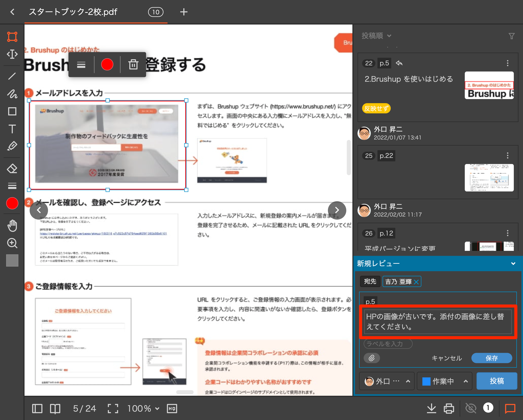
Task: Toggle the comments panel icon
Action: pyautogui.click(x=510, y=409)
